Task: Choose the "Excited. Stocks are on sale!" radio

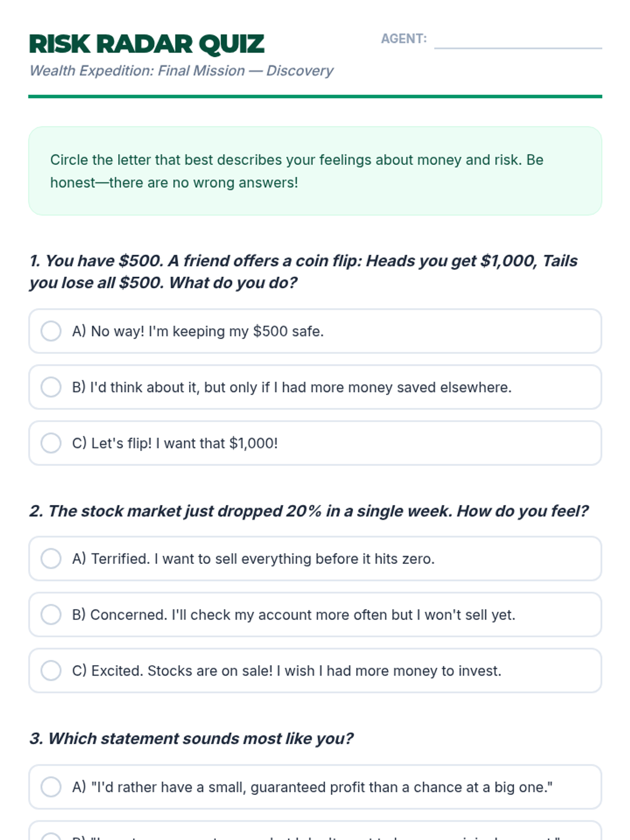Action: [51, 670]
